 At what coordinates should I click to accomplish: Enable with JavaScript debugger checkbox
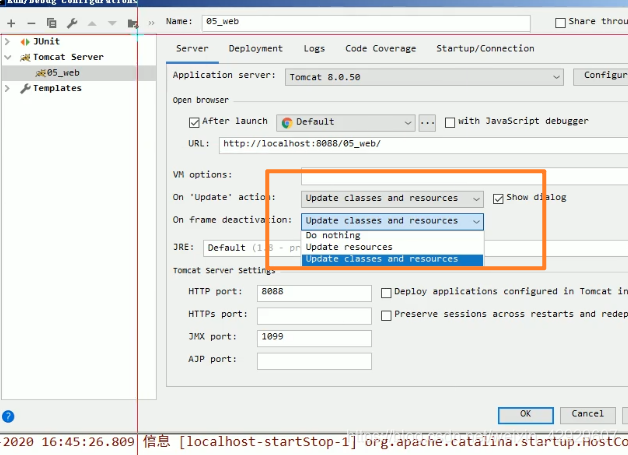click(450, 122)
